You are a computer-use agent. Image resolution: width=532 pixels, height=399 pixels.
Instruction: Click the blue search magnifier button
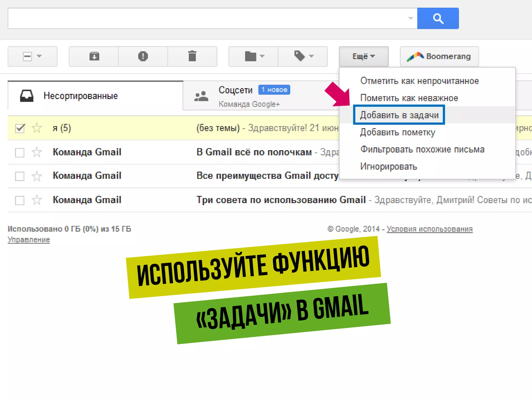tap(438, 18)
